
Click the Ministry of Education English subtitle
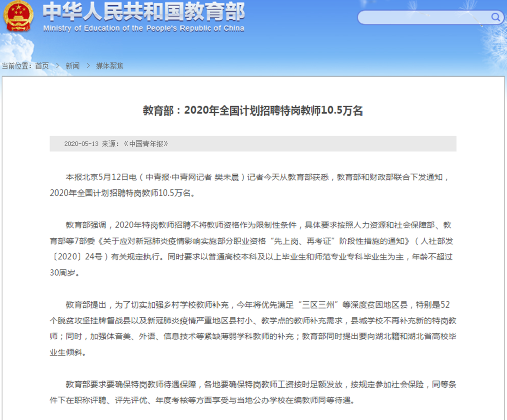coord(143,29)
